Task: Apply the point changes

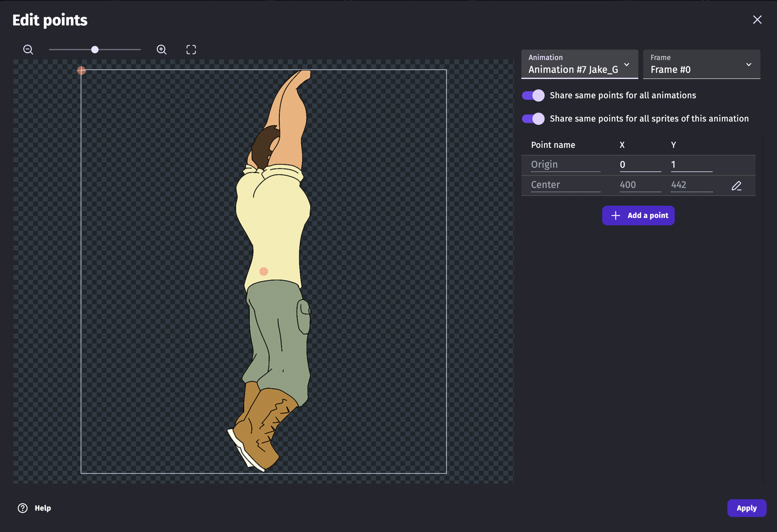Action: pyautogui.click(x=746, y=508)
